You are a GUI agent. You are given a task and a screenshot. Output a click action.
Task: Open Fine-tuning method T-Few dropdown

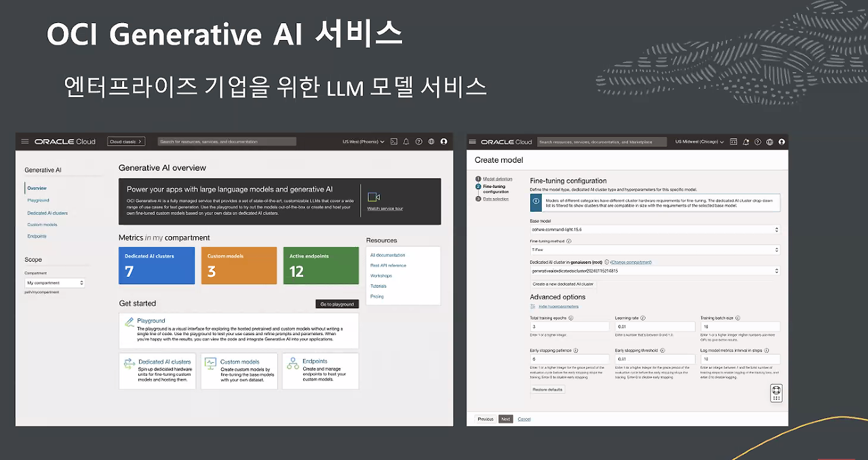pyautogui.click(x=655, y=250)
